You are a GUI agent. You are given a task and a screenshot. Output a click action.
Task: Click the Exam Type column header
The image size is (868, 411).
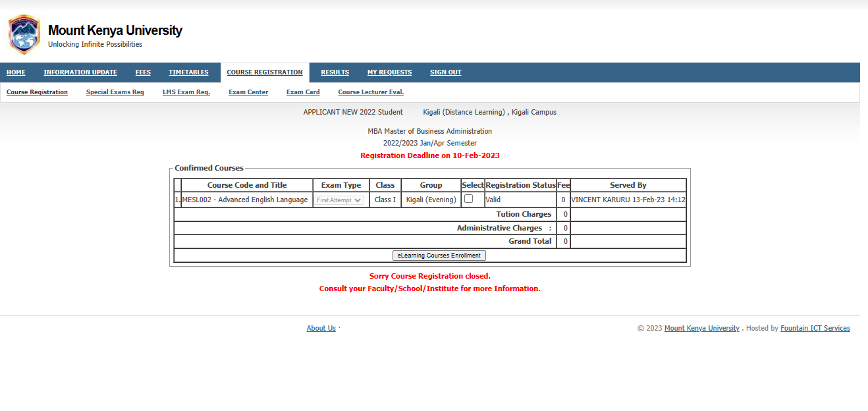(341, 185)
